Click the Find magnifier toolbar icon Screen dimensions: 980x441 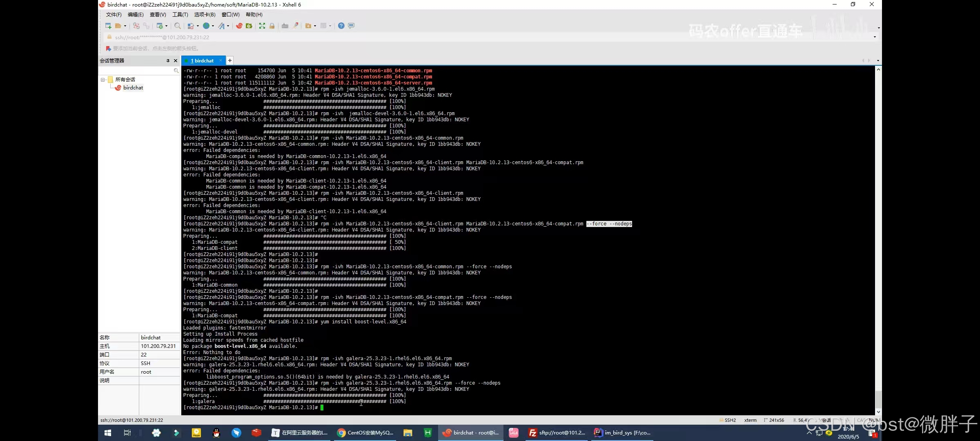tap(177, 26)
